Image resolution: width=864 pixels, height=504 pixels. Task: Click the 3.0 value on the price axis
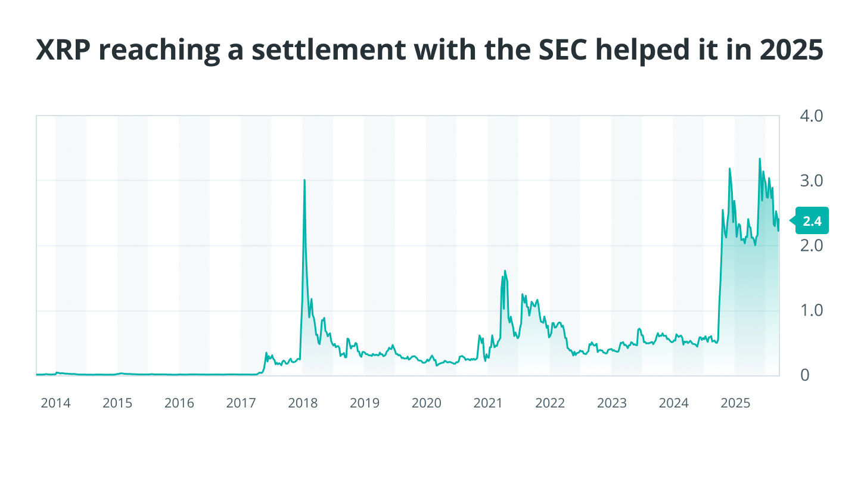click(811, 181)
